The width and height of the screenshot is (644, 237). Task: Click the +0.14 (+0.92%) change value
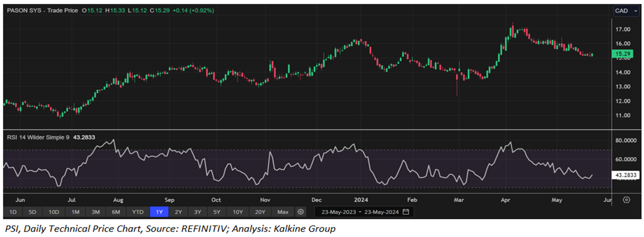[x=194, y=10]
